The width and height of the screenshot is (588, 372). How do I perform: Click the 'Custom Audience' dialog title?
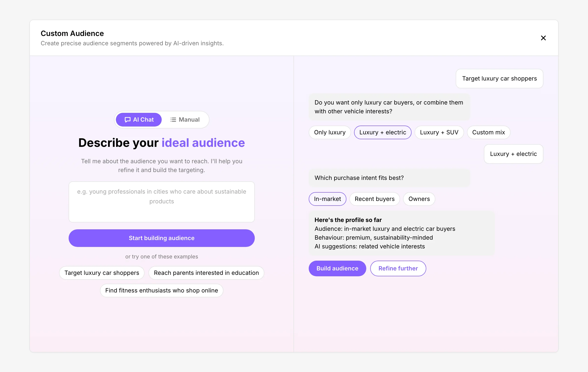[x=72, y=33]
